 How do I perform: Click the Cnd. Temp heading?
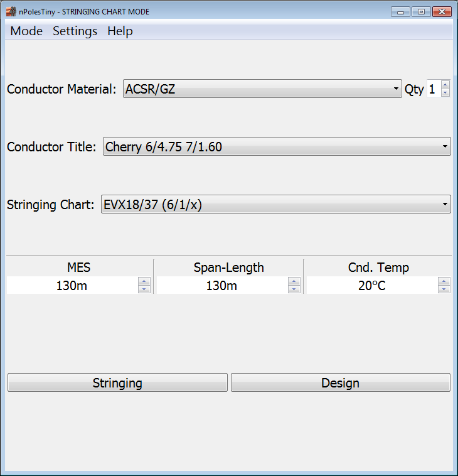point(378,268)
